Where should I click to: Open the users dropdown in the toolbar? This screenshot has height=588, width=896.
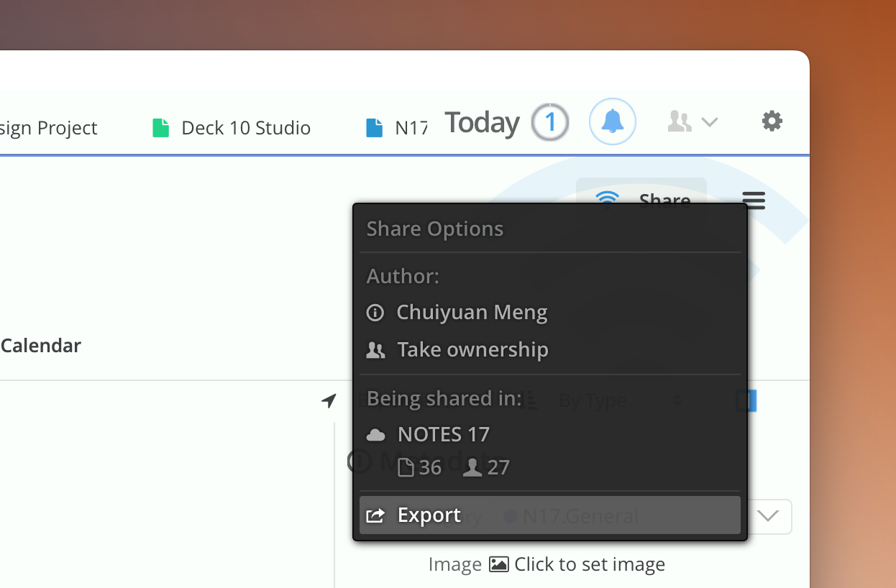692,121
